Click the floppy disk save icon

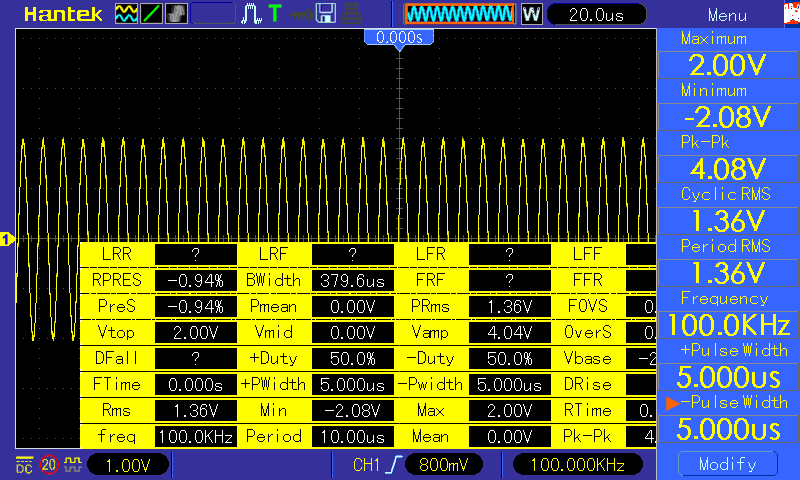[x=325, y=15]
